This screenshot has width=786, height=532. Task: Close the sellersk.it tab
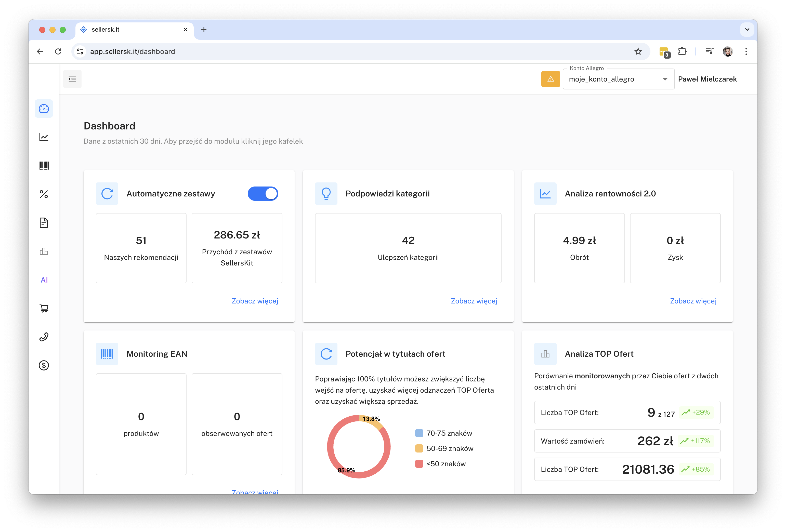click(185, 29)
